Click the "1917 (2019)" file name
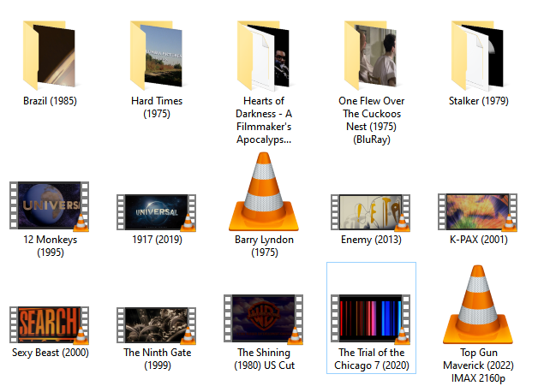The width and height of the screenshot is (538, 392). [x=157, y=240]
